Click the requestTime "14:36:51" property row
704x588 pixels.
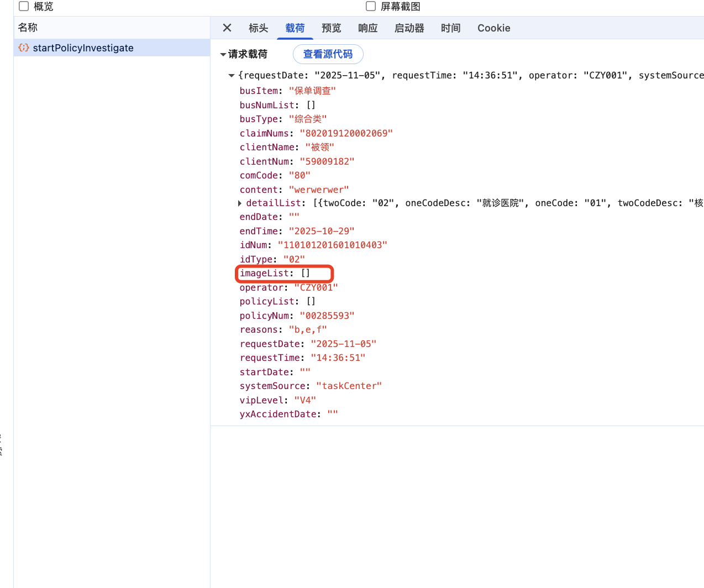[x=302, y=358]
